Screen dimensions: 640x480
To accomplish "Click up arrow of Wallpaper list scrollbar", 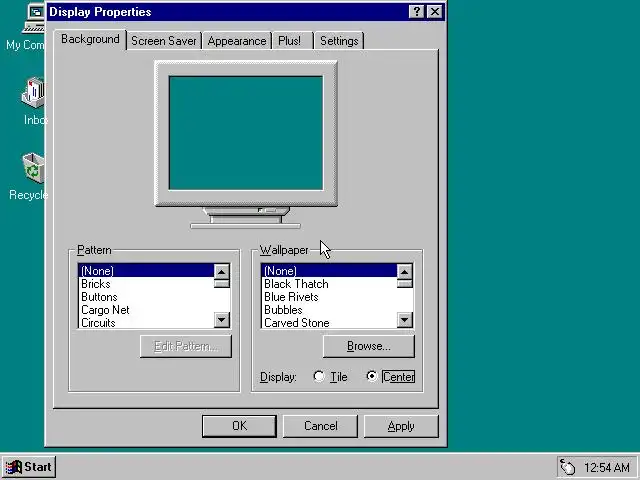I will [404, 272].
